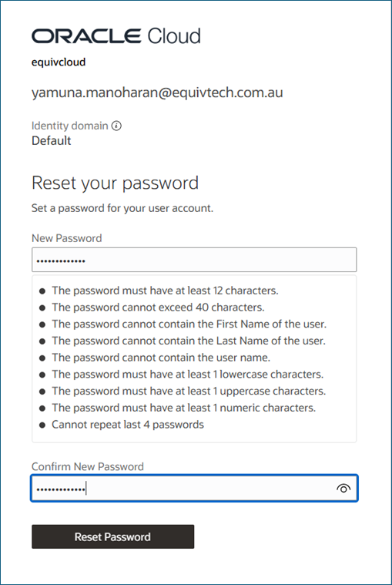Select the equivcloud tenancy name
The width and height of the screenshot is (392, 585).
(x=59, y=62)
